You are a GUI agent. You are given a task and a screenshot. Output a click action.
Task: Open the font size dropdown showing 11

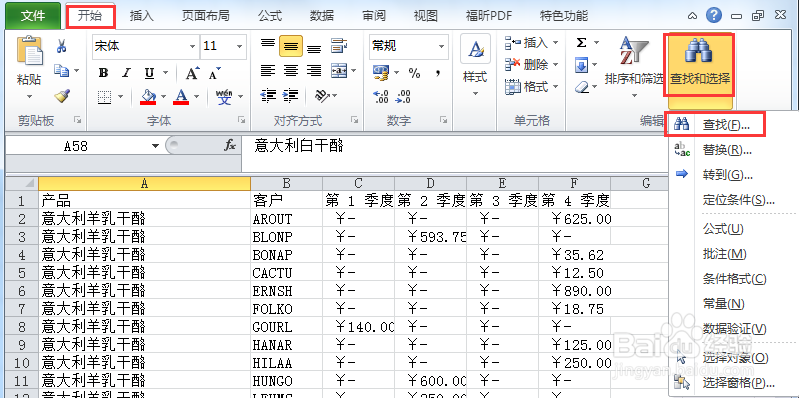click(x=239, y=46)
